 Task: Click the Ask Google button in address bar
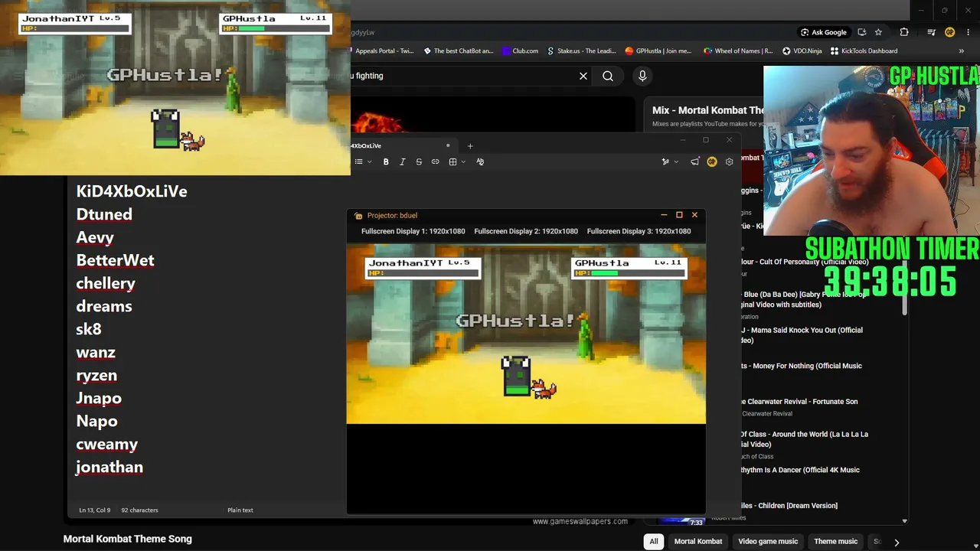click(823, 32)
